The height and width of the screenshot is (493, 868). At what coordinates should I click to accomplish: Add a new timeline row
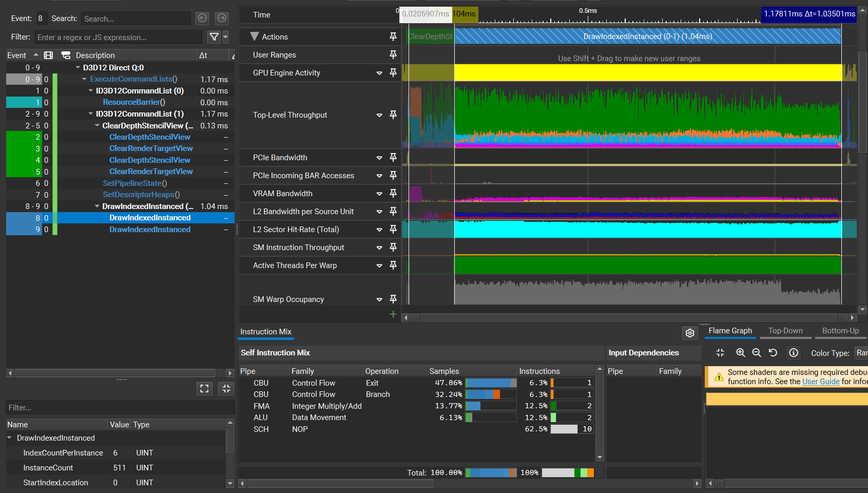coord(393,314)
